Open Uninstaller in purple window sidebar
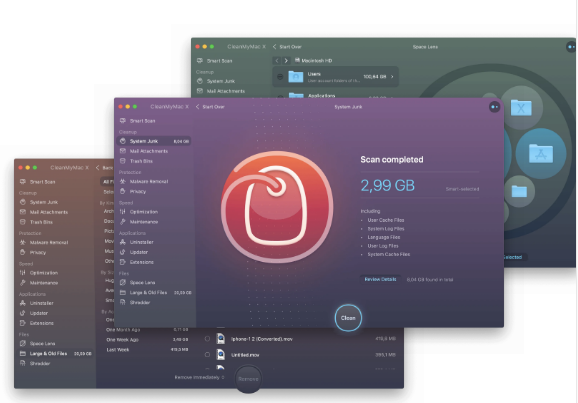The image size is (578, 403). [x=136, y=242]
